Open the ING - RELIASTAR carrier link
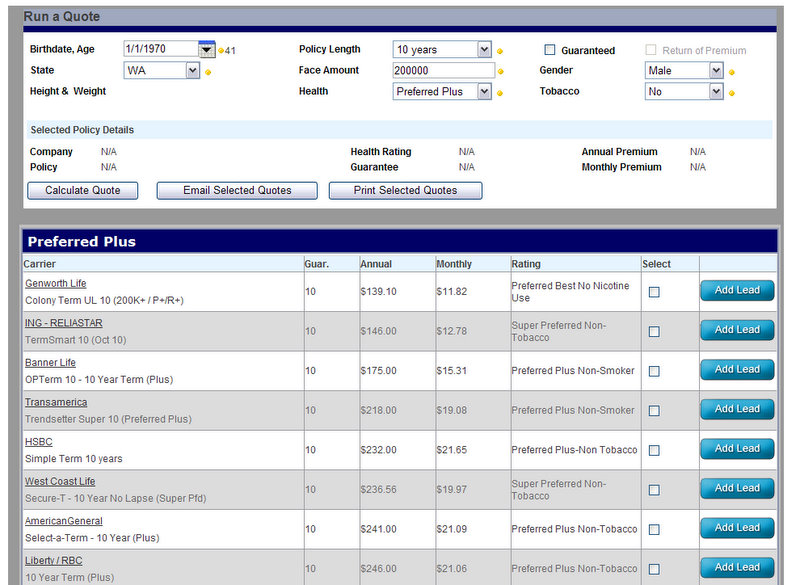This screenshot has height=585, width=800. click(64, 323)
